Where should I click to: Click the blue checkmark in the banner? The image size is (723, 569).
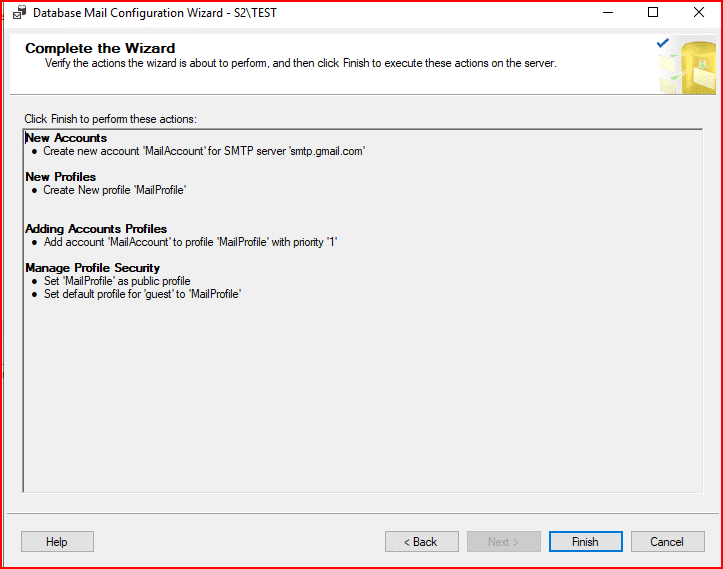(662, 43)
